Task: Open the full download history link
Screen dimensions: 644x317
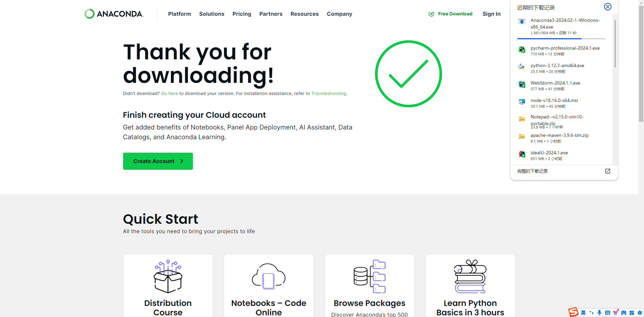Action: tap(532, 171)
